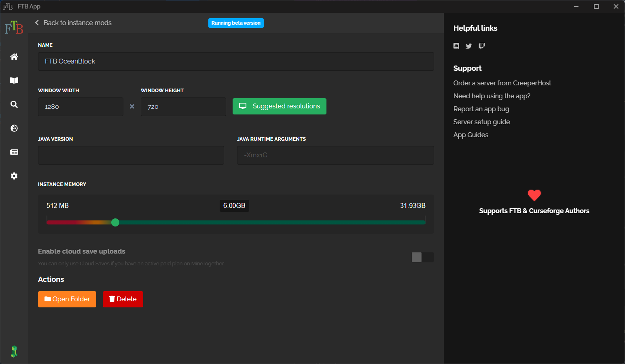Open the Home page from sidebar
625x364 pixels.
tap(14, 57)
